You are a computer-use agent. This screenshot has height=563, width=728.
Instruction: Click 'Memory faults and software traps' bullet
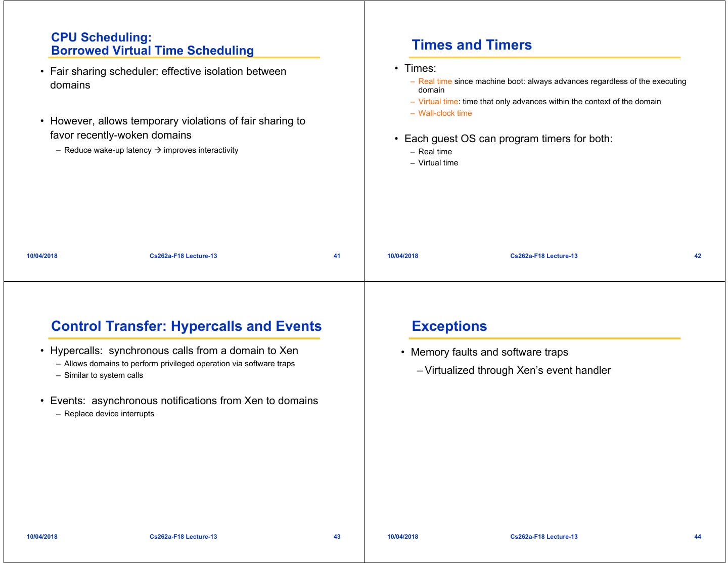[489, 352]
